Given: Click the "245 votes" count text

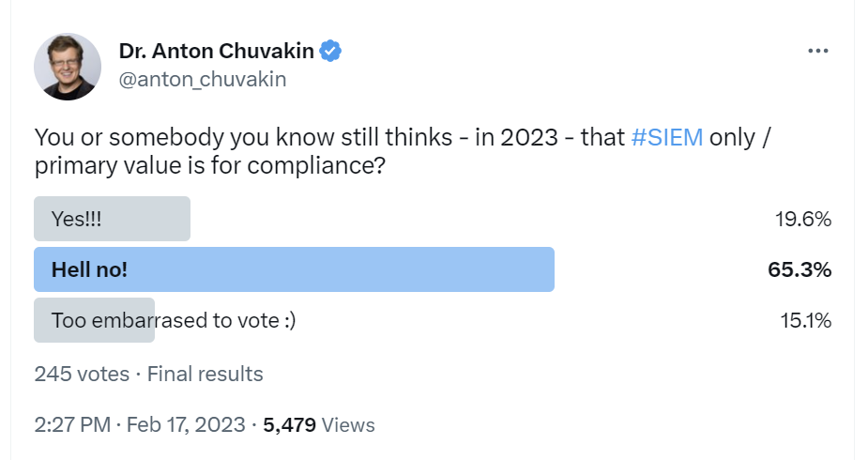Looking at the screenshot, I should tap(82, 375).
